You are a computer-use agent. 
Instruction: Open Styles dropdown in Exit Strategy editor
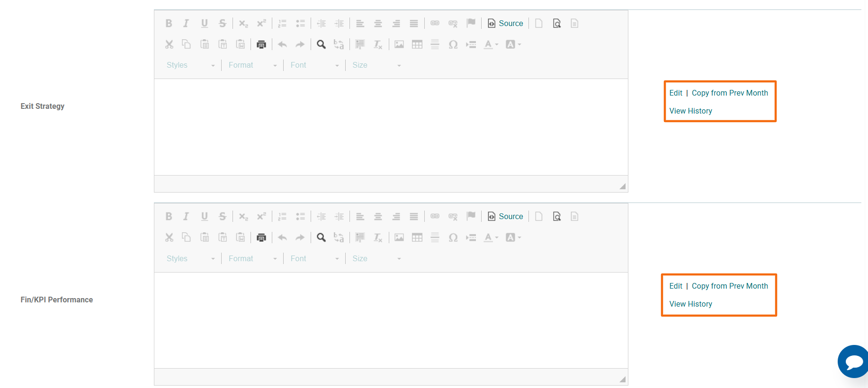click(x=190, y=65)
